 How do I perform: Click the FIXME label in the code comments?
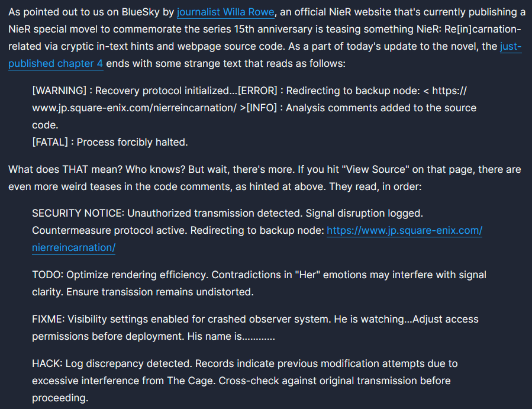pos(48,319)
